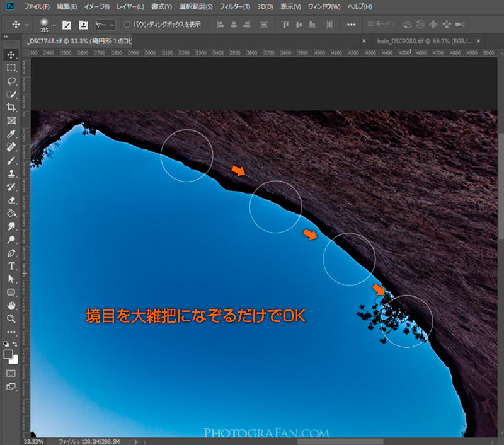The width and height of the screenshot is (504, 445).
Task: Expand the toolbox with double-arrow
Action: (6, 37)
